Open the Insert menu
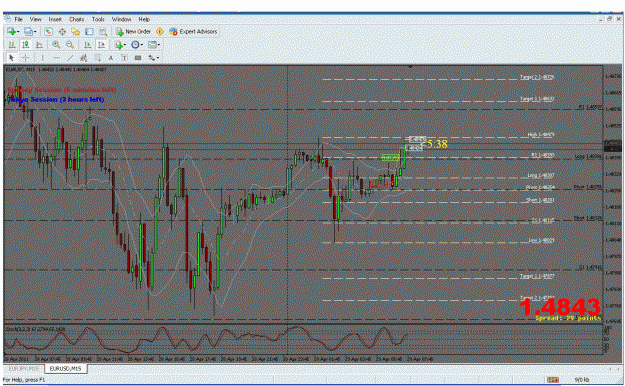Screen dimensions: 625x386 [55, 19]
